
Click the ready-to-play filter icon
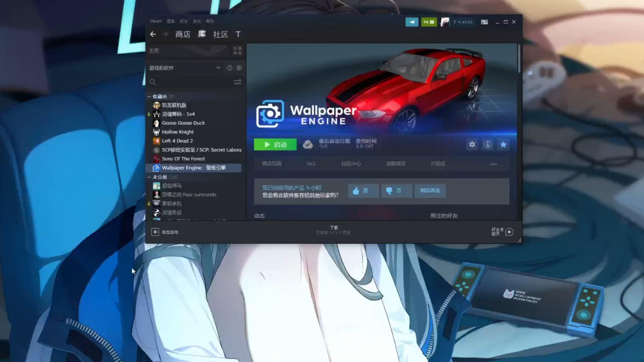239,68
